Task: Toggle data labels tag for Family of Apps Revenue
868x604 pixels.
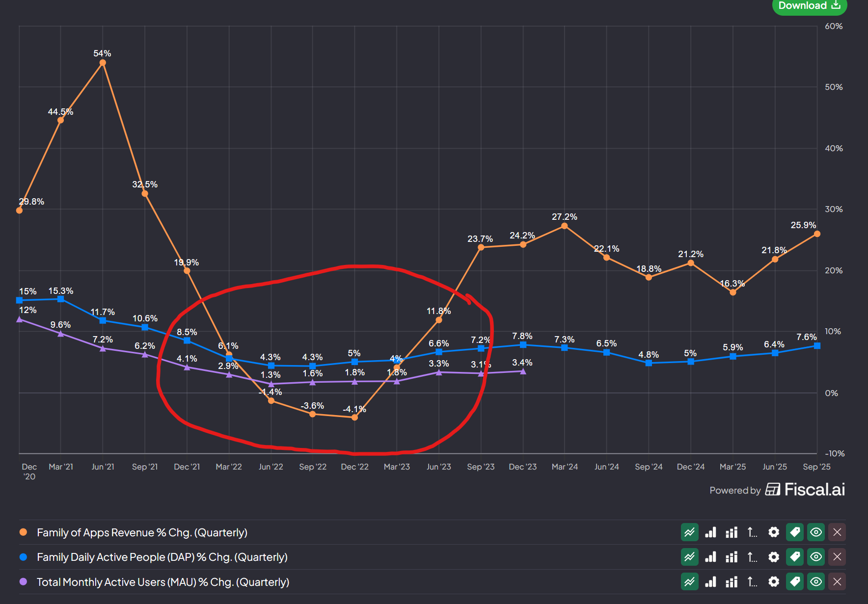Action: pyautogui.click(x=795, y=532)
